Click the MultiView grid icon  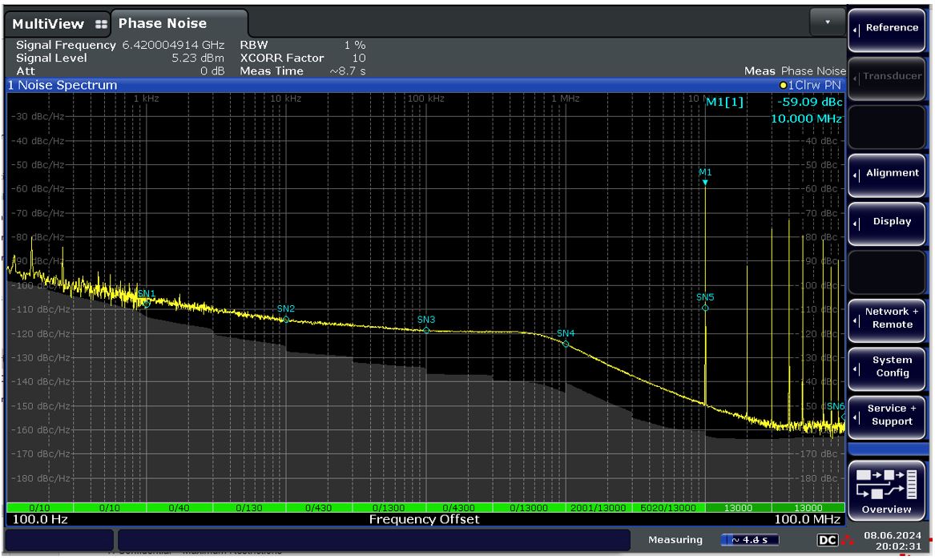102,24
